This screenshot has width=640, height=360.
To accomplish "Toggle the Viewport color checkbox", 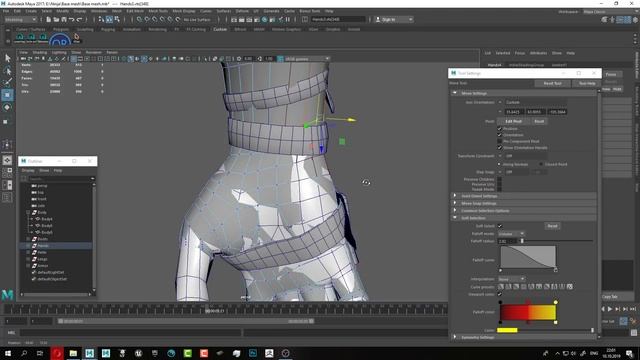I will click(500, 294).
